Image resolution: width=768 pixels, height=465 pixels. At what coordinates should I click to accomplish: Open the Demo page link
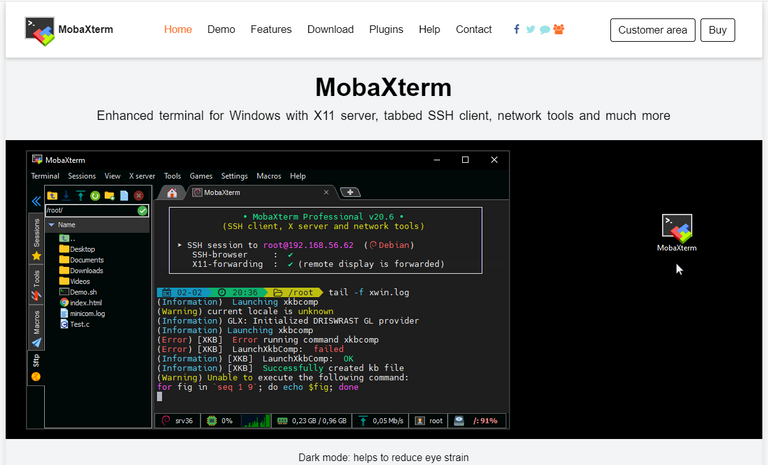[221, 29]
